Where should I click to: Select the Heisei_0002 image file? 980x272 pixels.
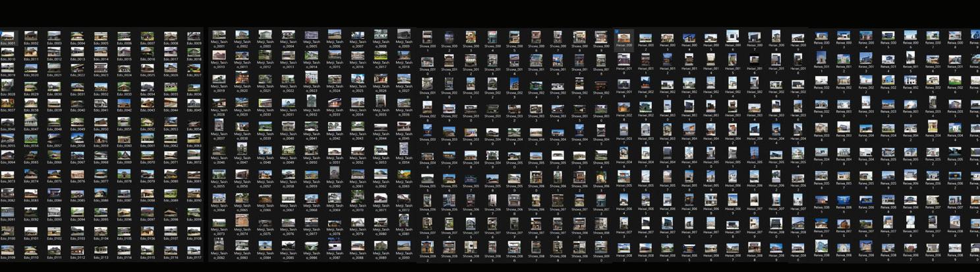tap(645, 38)
